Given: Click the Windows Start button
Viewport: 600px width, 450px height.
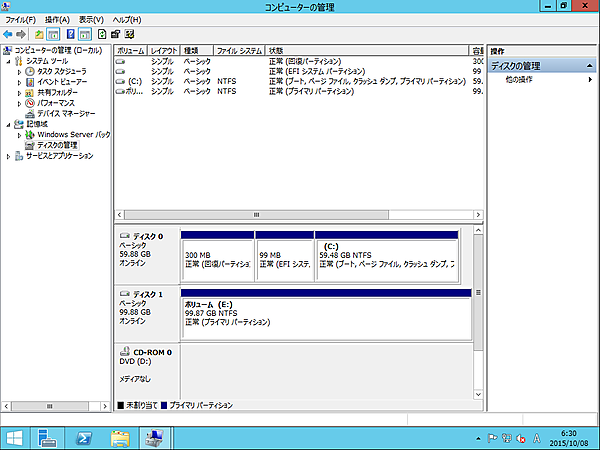Looking at the screenshot, I should point(14,438).
